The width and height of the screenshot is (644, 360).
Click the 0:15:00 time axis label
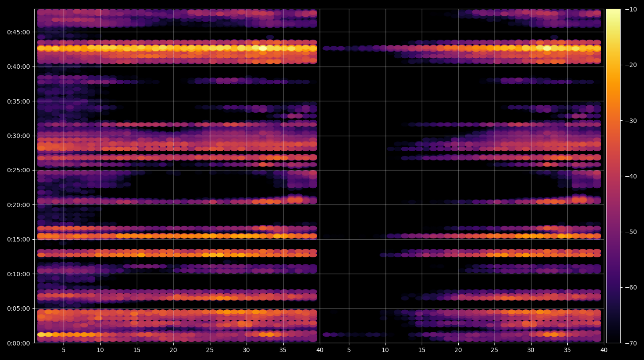coord(19,239)
